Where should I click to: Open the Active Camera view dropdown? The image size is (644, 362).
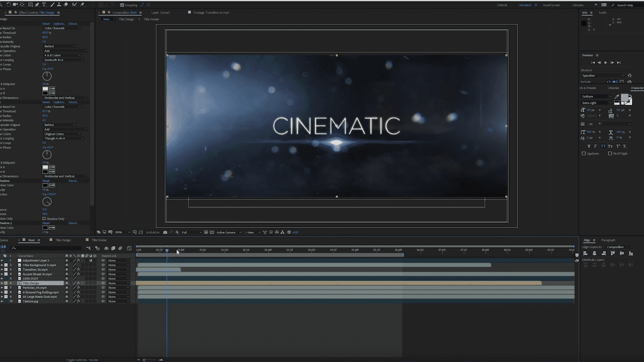click(229, 232)
